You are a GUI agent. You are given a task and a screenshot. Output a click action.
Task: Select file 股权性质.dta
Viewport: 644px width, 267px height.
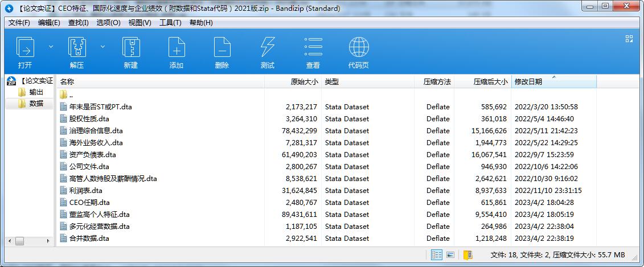89,119
